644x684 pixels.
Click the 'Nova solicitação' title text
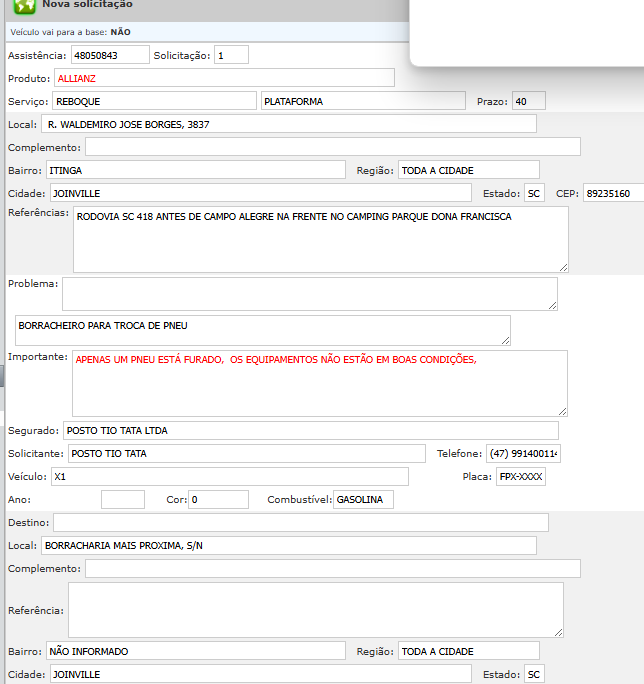click(x=87, y=4)
